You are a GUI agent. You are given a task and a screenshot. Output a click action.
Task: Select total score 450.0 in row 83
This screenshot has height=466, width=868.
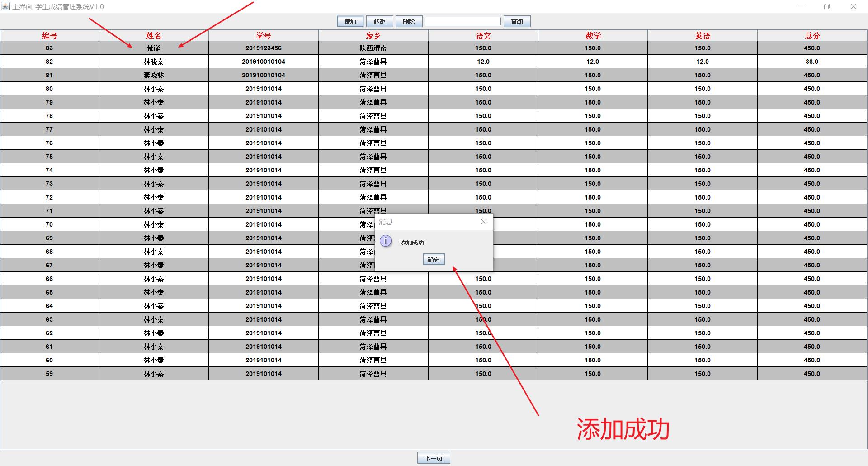pos(812,48)
